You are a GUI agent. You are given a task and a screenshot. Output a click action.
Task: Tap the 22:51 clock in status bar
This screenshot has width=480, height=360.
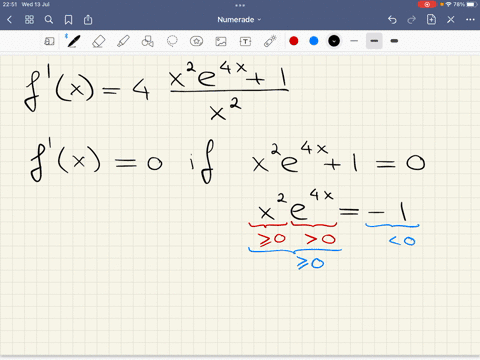[x=10, y=4]
